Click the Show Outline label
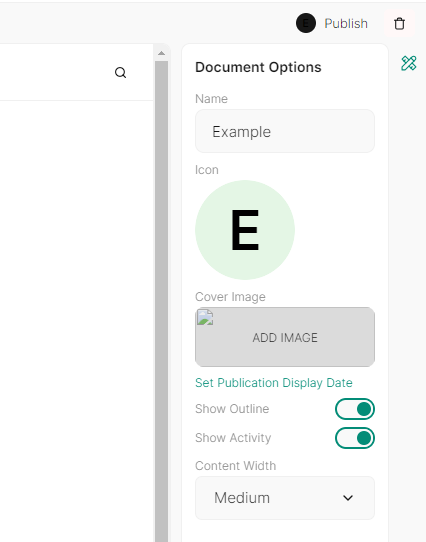426x542 pixels. [232, 409]
